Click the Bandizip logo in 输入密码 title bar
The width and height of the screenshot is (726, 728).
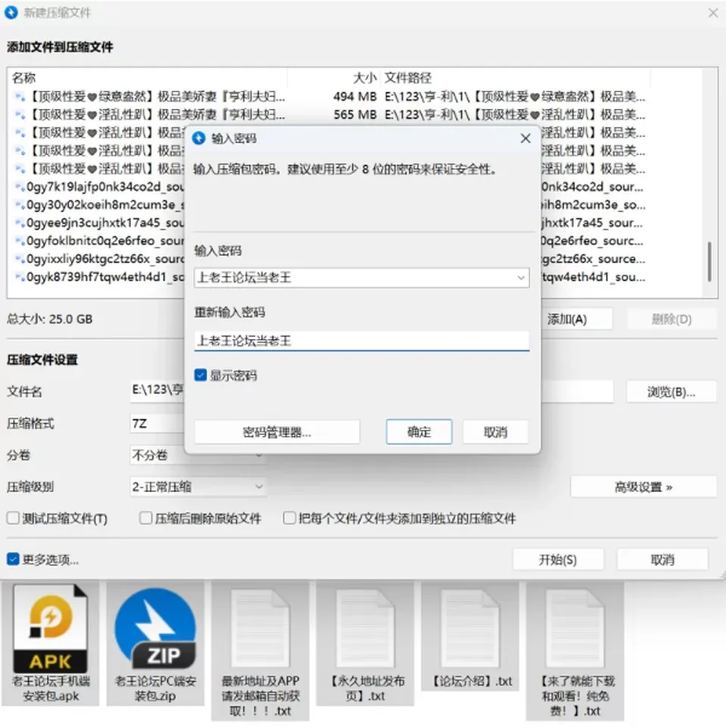click(x=199, y=138)
